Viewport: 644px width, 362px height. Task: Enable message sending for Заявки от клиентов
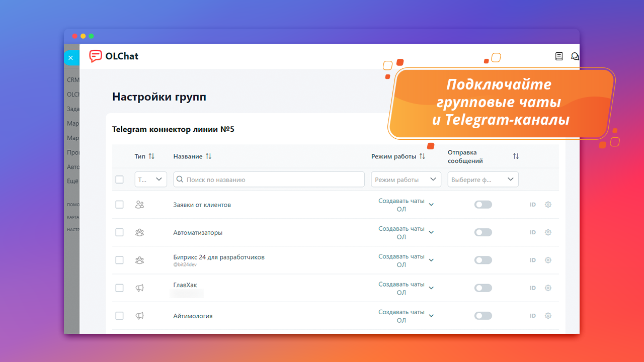coord(483,205)
